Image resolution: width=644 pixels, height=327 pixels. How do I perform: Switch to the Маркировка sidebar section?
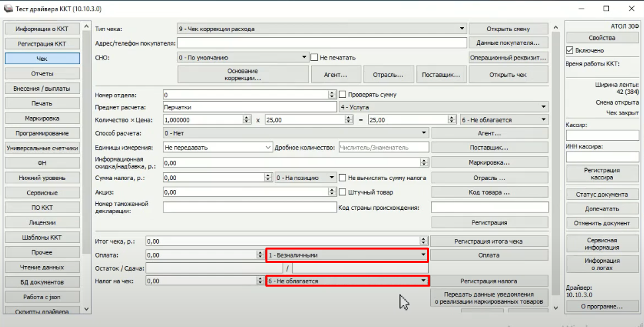(42, 118)
